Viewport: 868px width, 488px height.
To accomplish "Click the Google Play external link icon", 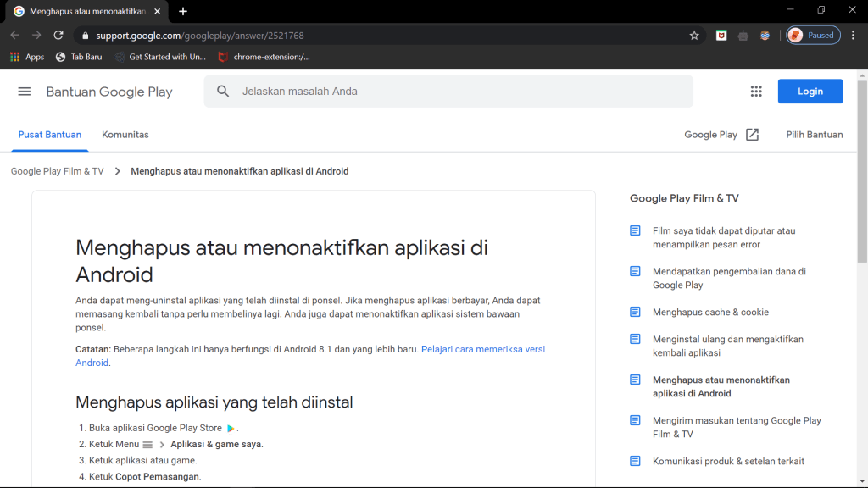I will coord(752,135).
